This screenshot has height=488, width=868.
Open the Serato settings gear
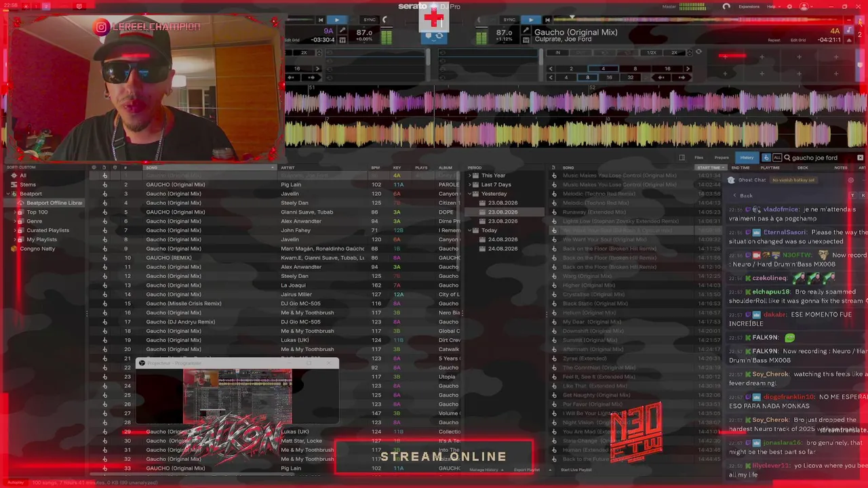coord(789,6)
